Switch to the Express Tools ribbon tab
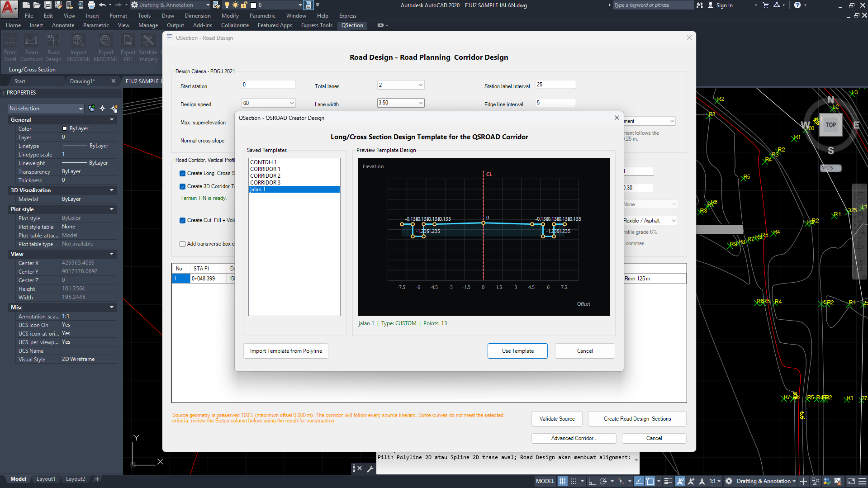The image size is (868, 488). point(317,25)
